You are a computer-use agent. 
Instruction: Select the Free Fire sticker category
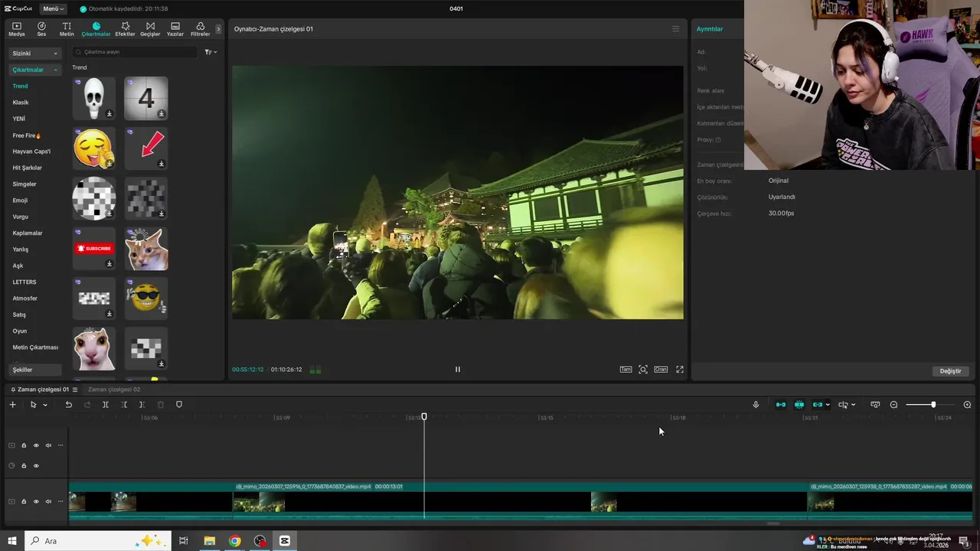27,135
